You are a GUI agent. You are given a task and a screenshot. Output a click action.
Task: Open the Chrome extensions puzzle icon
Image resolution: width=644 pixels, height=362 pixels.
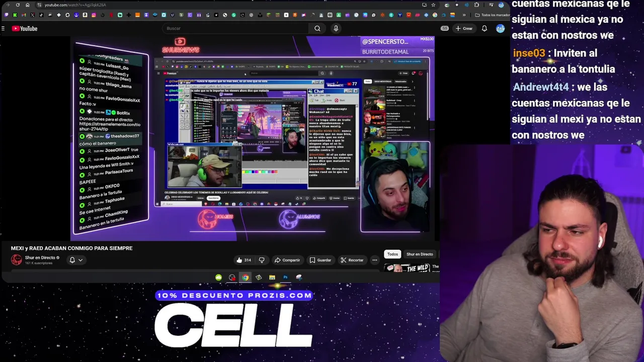tap(476, 5)
